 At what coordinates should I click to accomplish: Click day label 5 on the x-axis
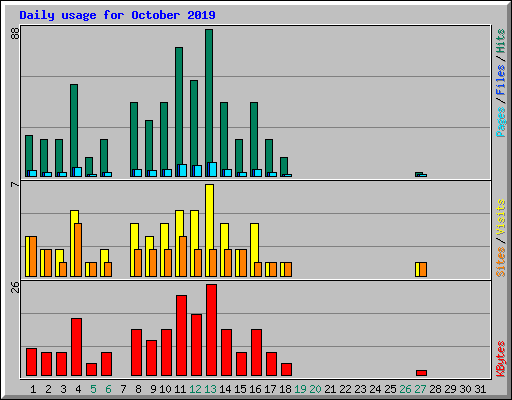pyautogui.click(x=93, y=389)
